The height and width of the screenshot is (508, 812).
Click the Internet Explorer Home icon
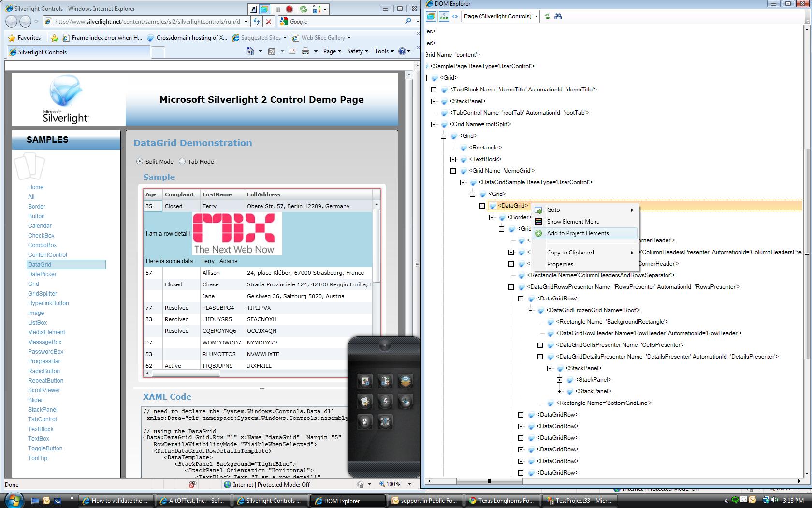[250, 51]
